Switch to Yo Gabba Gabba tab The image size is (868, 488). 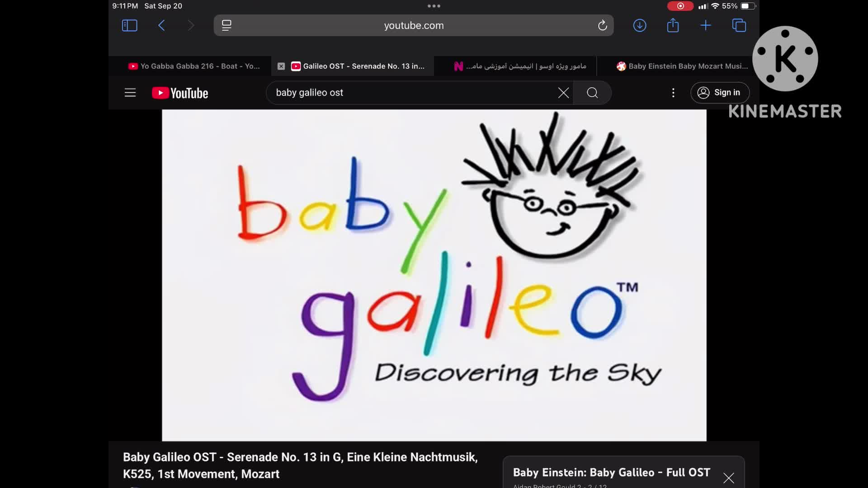[194, 66]
